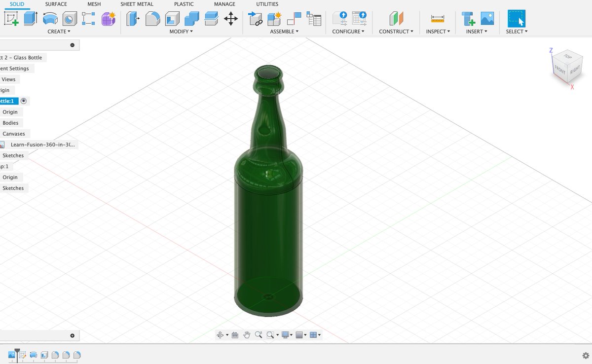Expand the MODIFY dropdown

180,31
